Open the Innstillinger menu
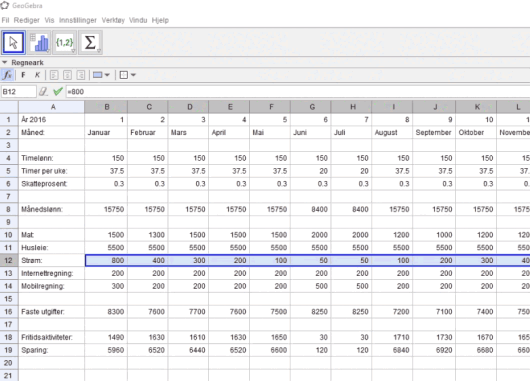This screenshot has height=381, width=530. tap(78, 20)
